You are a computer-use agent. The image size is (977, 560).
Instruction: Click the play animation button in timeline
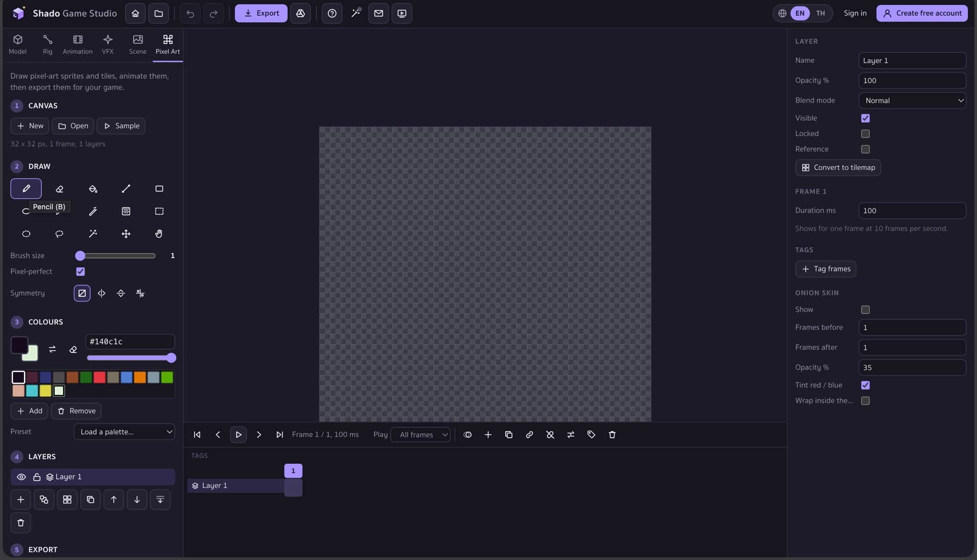tap(238, 435)
